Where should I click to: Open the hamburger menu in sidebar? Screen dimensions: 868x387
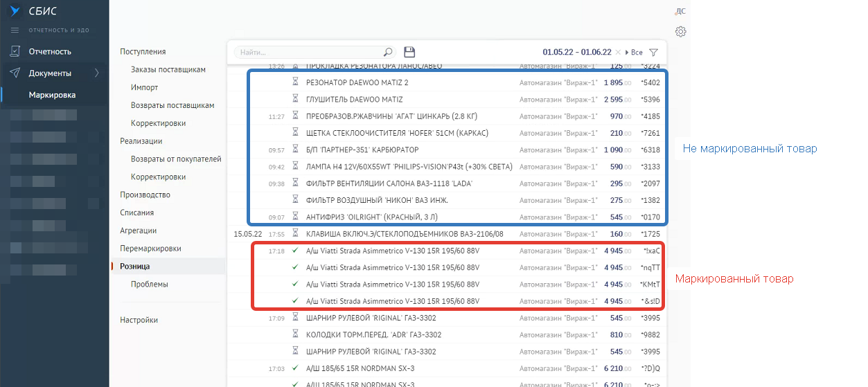[x=15, y=30]
